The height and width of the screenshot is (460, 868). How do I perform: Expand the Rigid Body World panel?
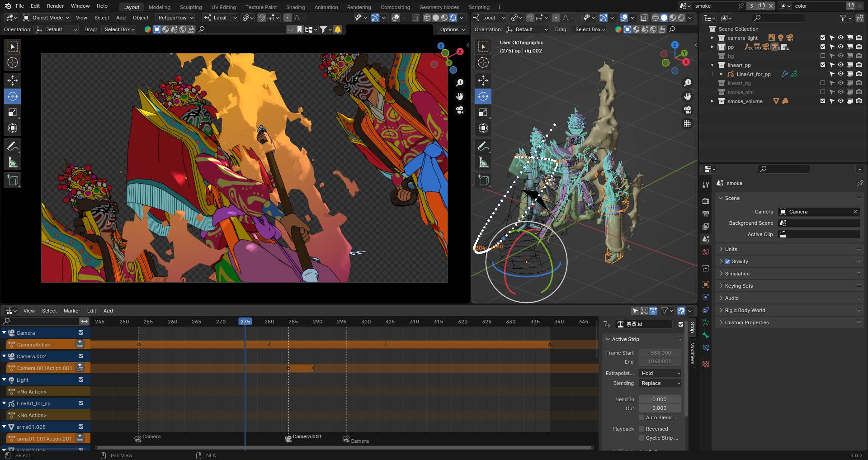pos(745,310)
